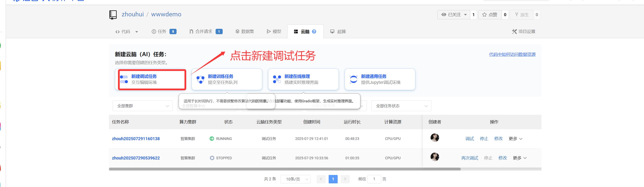Click creator avatar in RUNNING task row

pyautogui.click(x=435, y=138)
